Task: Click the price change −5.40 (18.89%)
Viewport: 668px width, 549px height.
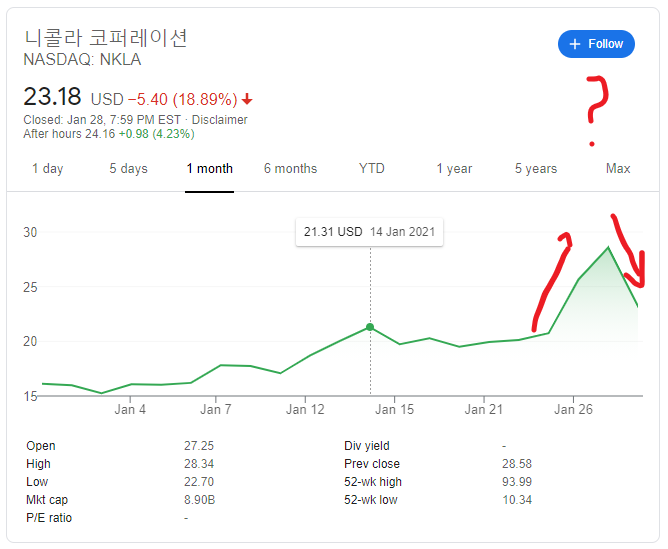Action: (182, 99)
